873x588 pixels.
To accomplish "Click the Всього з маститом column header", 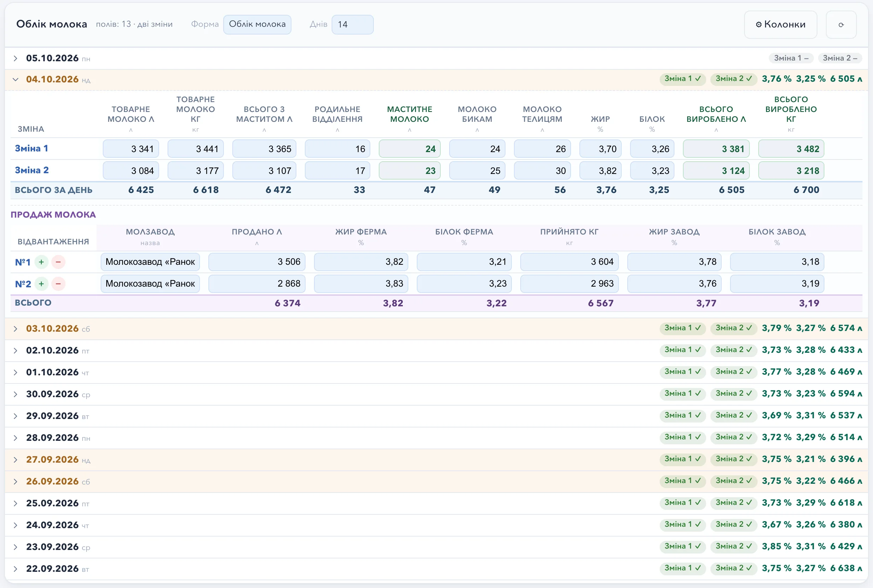I will coord(264,114).
